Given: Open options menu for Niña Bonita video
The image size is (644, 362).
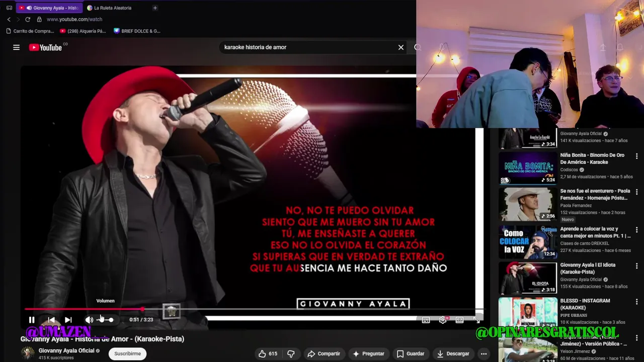Looking at the screenshot, I should (636, 156).
